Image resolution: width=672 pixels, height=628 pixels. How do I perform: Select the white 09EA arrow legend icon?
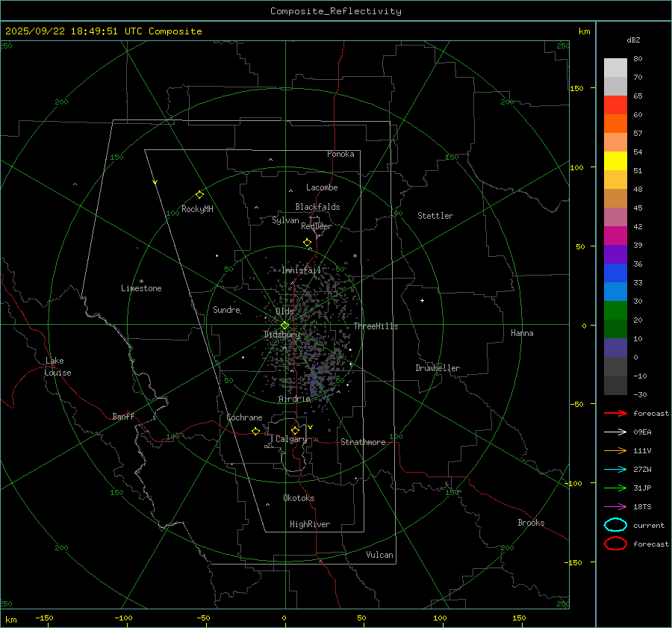pos(615,432)
